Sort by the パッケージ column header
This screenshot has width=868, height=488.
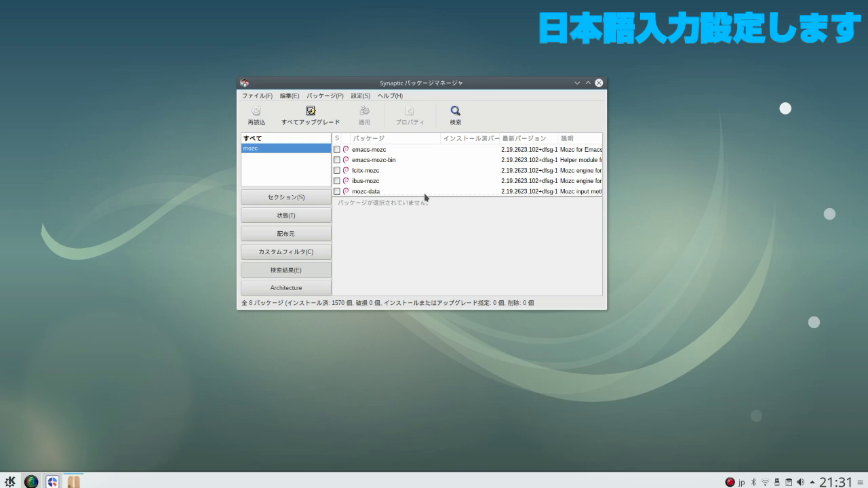[395, 138]
